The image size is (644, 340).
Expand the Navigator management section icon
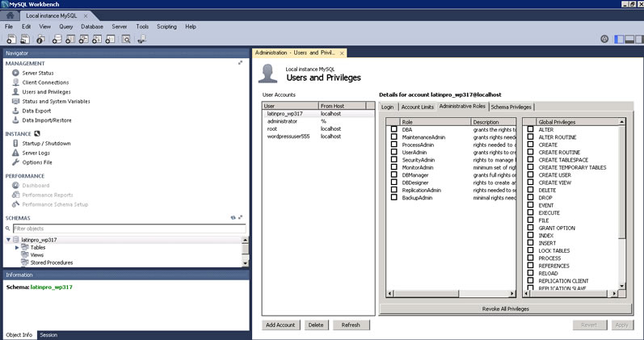click(x=240, y=62)
